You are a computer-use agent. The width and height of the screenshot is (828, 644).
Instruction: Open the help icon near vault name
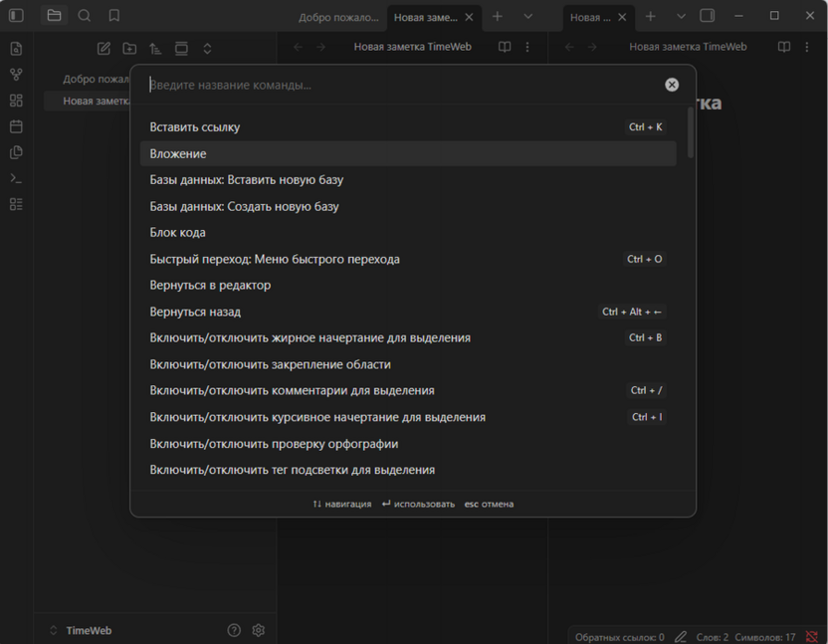(234, 630)
